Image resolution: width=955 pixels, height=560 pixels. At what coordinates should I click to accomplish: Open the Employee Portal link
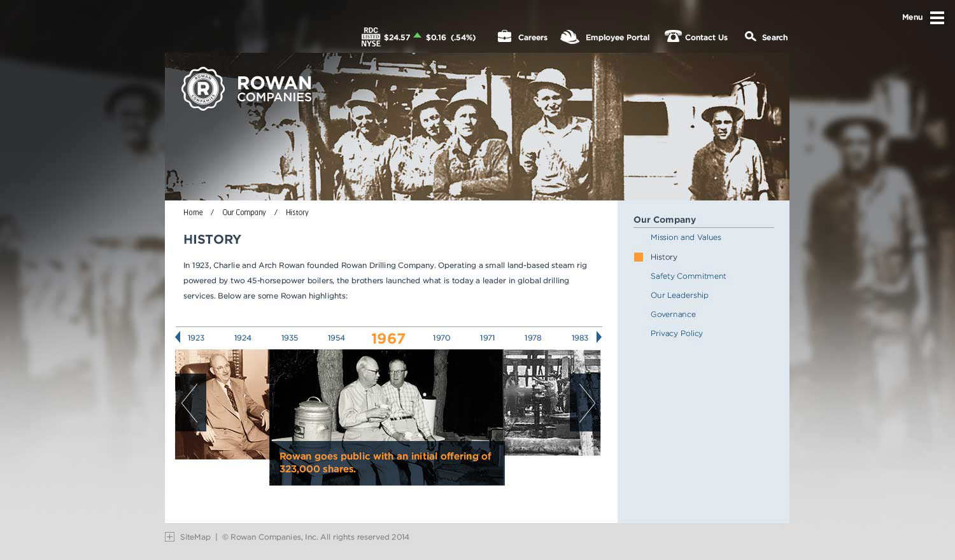[x=618, y=38]
